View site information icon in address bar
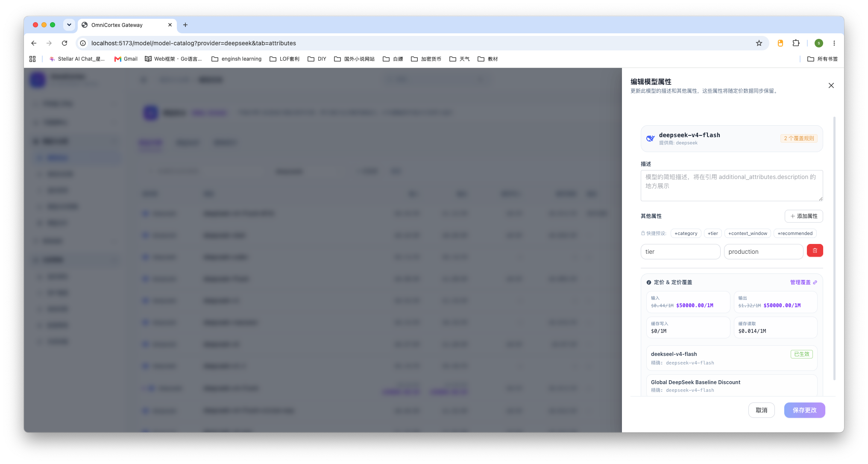This screenshot has width=868, height=464. 83,43
